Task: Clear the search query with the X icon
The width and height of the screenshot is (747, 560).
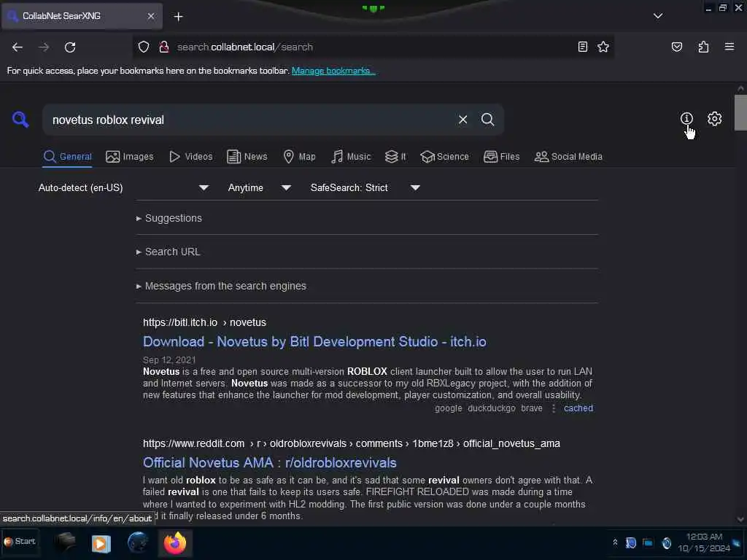Action: click(x=462, y=120)
